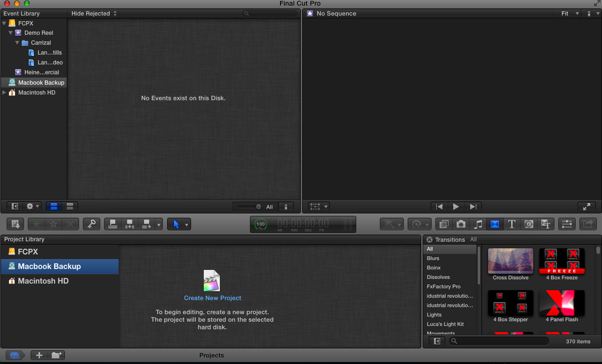Insert clip into storyline button

[130, 224]
